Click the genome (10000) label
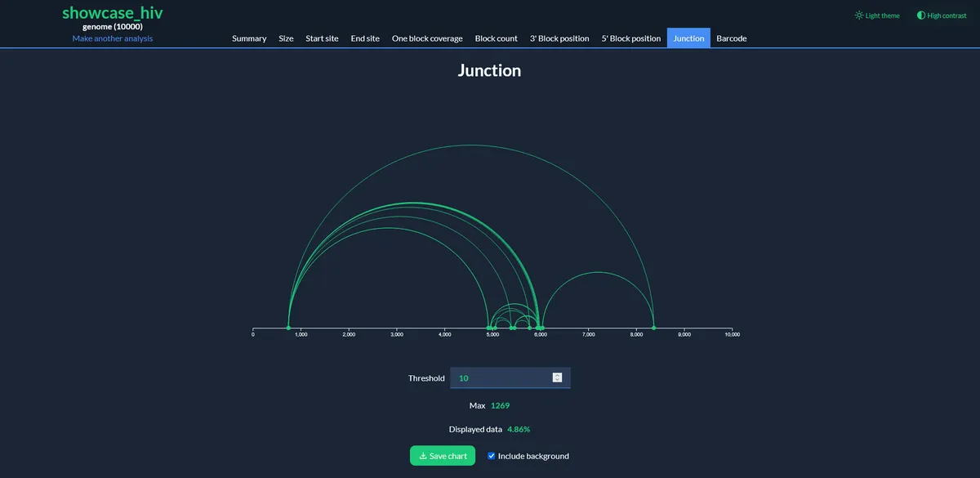Screen dimensions: 980x478 pyautogui.click(x=113, y=26)
